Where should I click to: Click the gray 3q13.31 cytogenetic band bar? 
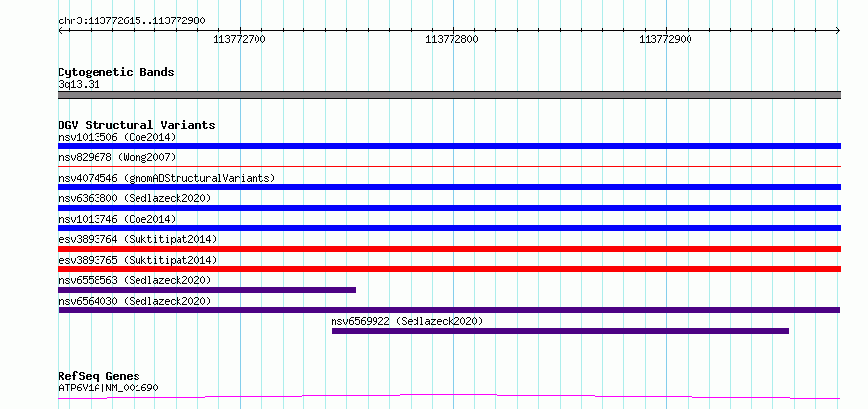(x=449, y=95)
